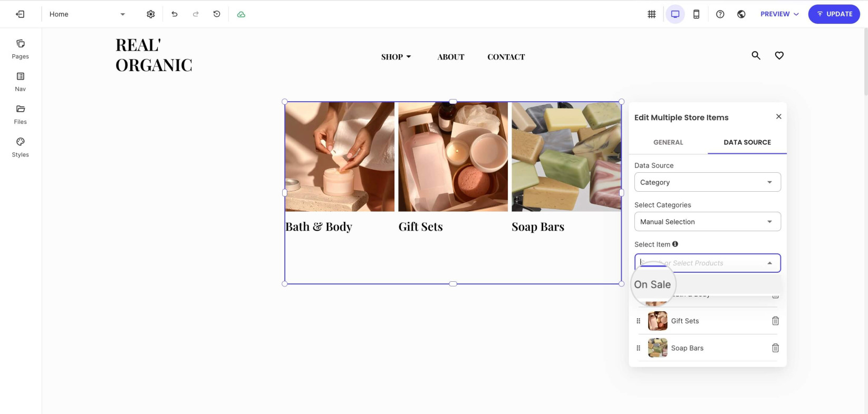The width and height of the screenshot is (868, 414).
Task: Click the globe language icon
Action: point(741,14)
